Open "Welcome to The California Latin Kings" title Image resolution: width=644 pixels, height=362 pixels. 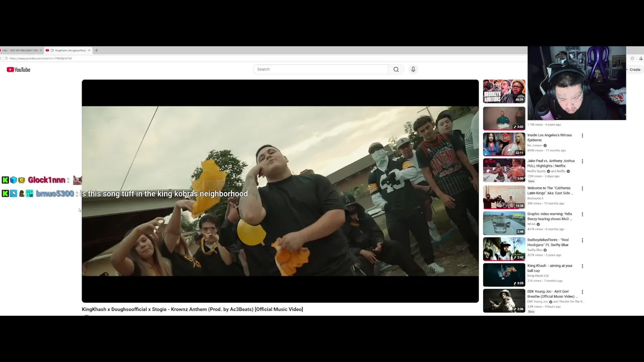click(550, 191)
